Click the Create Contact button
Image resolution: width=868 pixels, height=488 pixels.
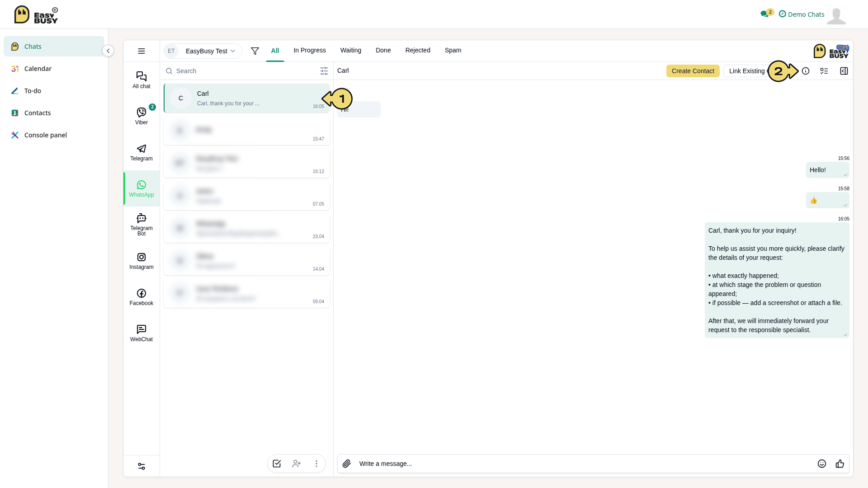pyautogui.click(x=693, y=71)
